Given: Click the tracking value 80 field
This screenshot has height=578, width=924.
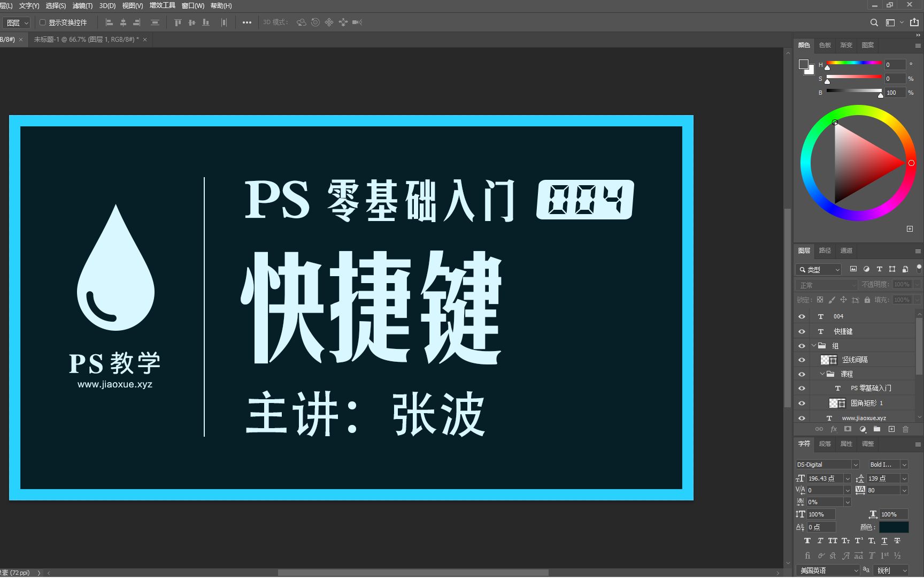Looking at the screenshot, I should pos(883,490).
